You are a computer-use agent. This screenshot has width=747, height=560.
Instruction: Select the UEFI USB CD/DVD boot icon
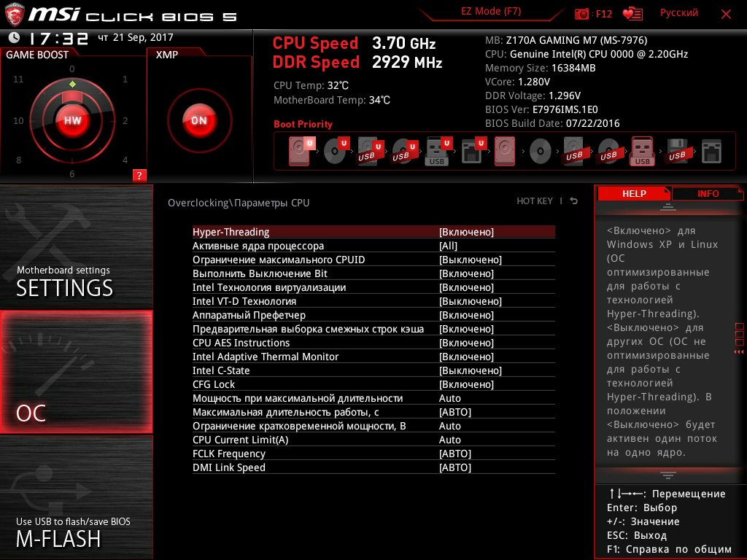(x=404, y=151)
